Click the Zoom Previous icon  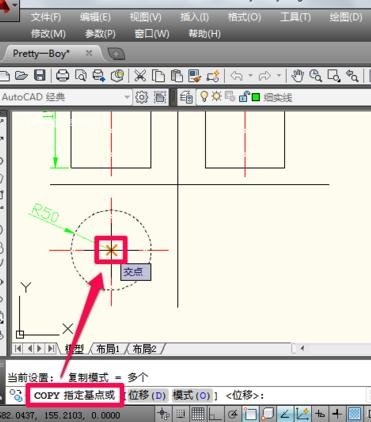352,76
